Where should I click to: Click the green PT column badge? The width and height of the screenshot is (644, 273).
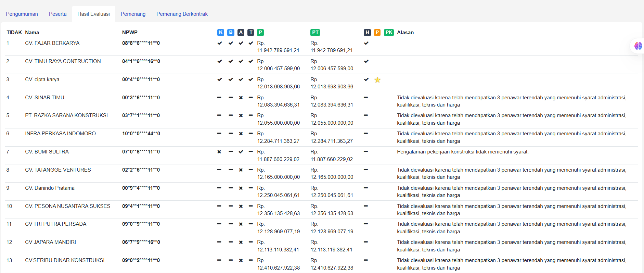click(x=315, y=32)
